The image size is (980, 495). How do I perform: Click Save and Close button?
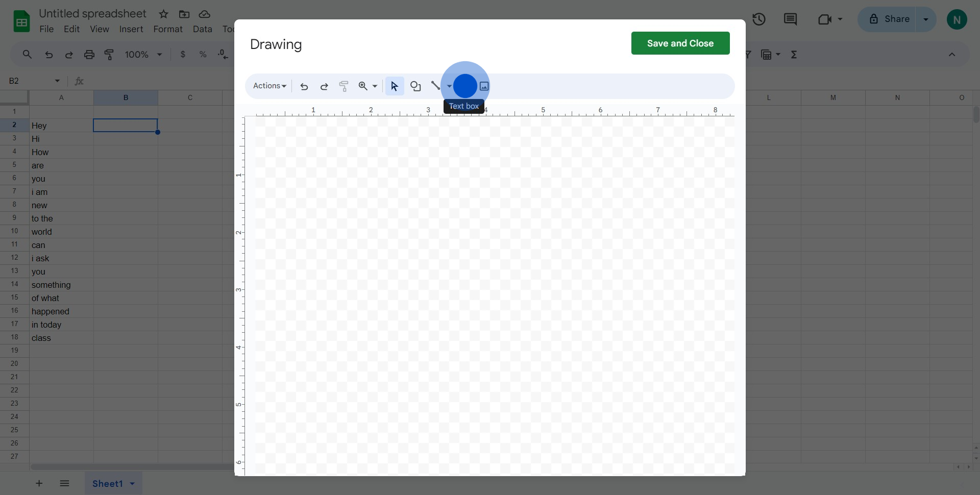point(680,43)
